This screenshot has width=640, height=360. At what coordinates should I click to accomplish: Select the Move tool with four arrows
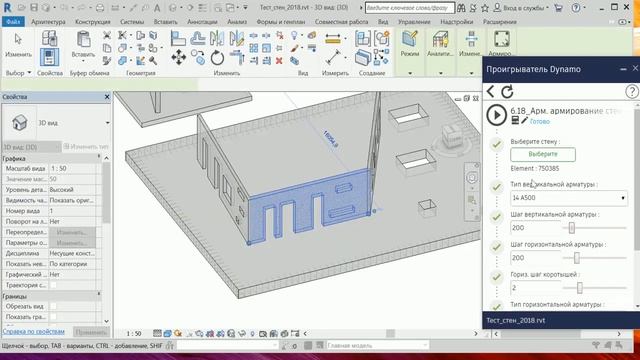tap(178, 57)
